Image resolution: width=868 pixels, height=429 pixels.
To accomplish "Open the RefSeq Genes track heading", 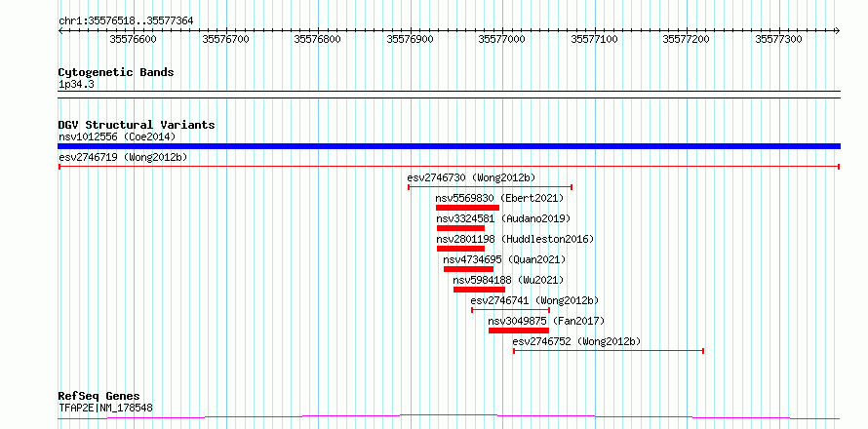I will (99, 397).
